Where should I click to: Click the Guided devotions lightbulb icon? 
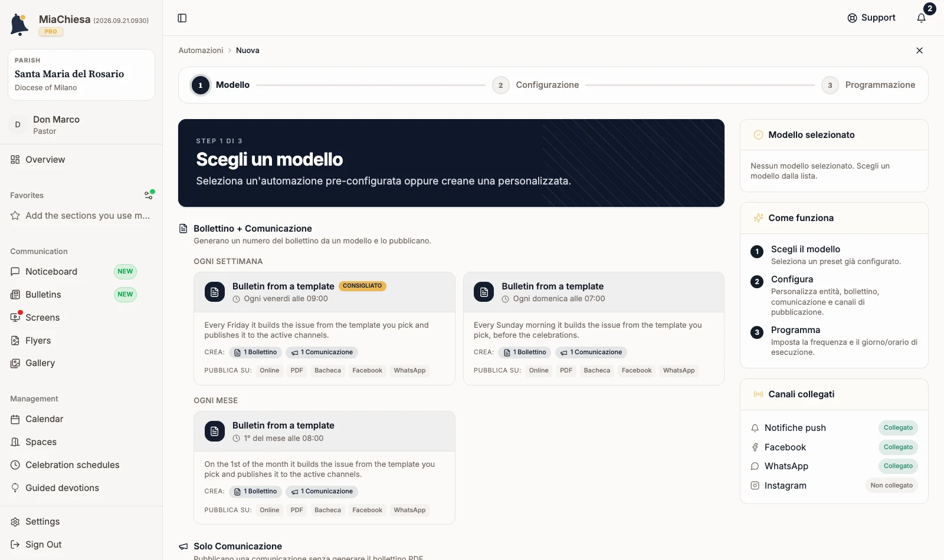(x=15, y=488)
